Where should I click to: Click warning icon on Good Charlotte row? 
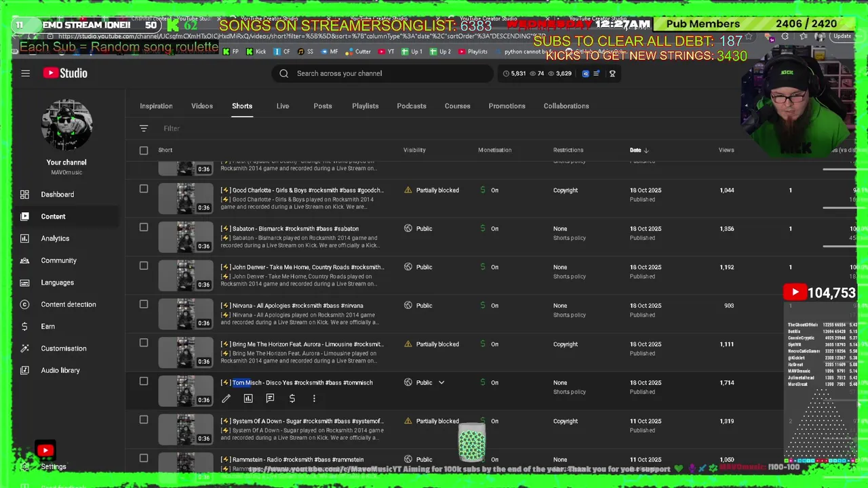click(x=408, y=190)
